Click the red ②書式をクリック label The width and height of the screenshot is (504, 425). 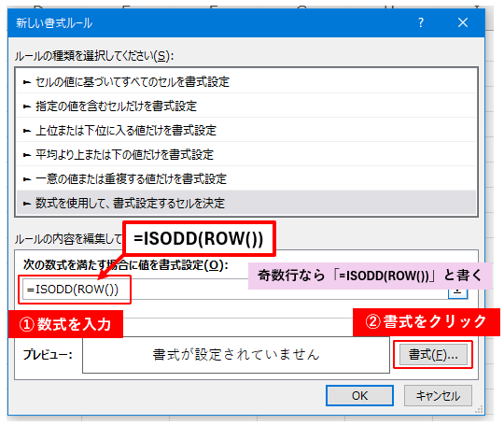click(427, 322)
